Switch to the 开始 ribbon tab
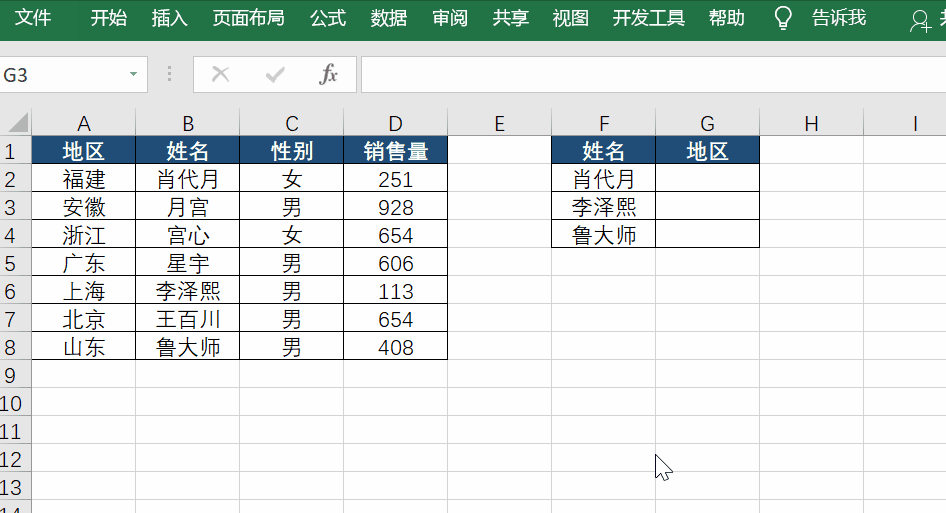The image size is (946, 513). click(109, 18)
